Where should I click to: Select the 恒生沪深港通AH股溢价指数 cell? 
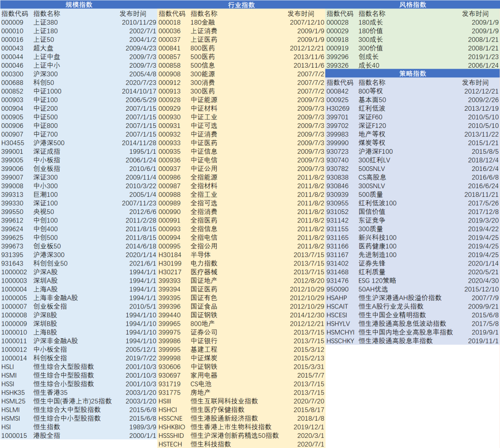click(400, 298)
